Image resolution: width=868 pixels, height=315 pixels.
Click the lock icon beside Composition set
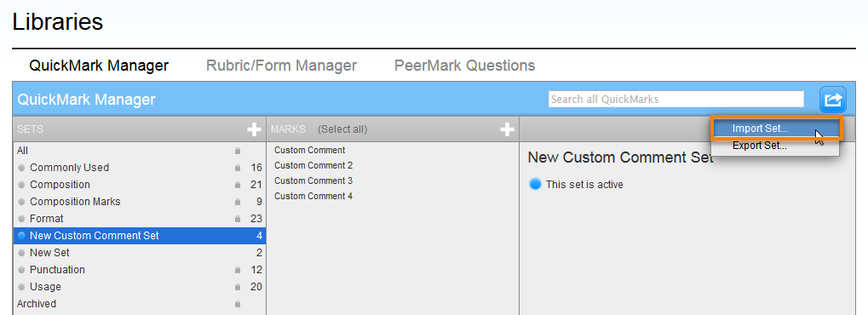(238, 185)
